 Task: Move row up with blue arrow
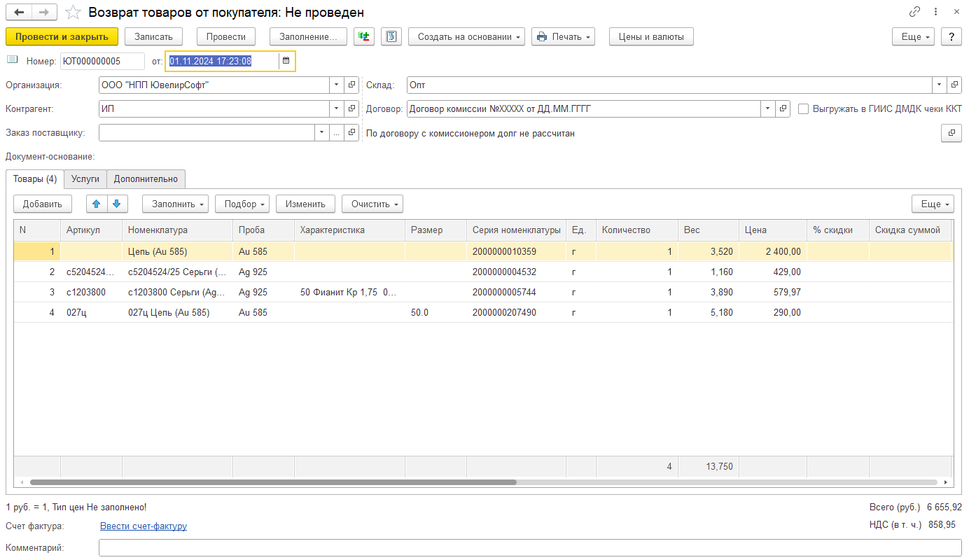click(97, 204)
